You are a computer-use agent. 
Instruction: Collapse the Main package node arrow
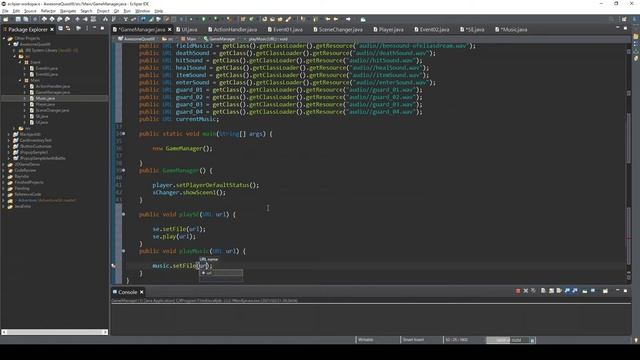click(x=20, y=80)
